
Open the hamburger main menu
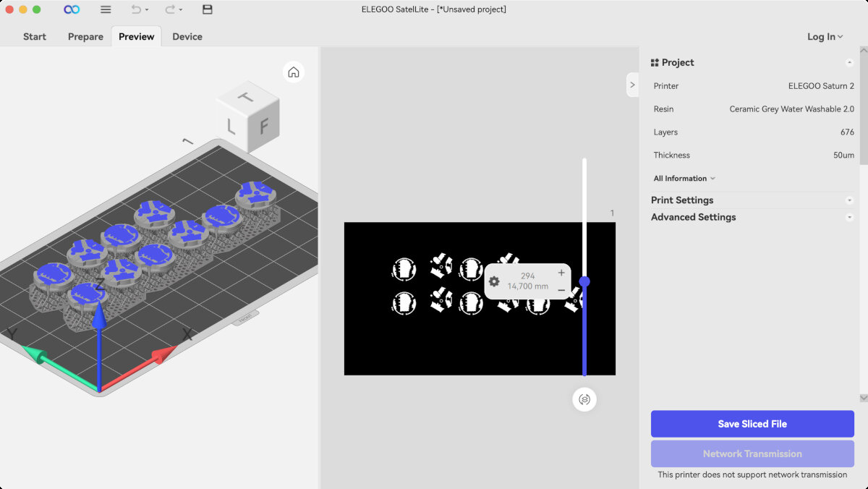tap(106, 9)
